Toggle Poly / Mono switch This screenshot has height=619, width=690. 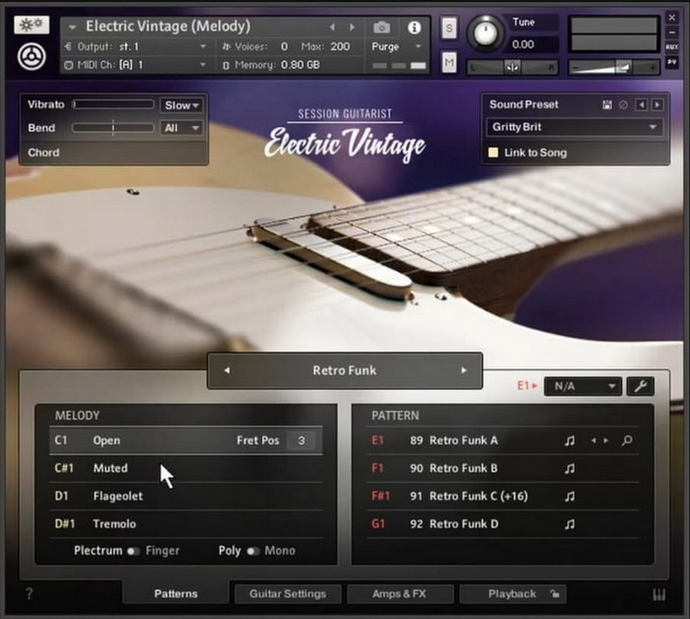click(x=253, y=551)
